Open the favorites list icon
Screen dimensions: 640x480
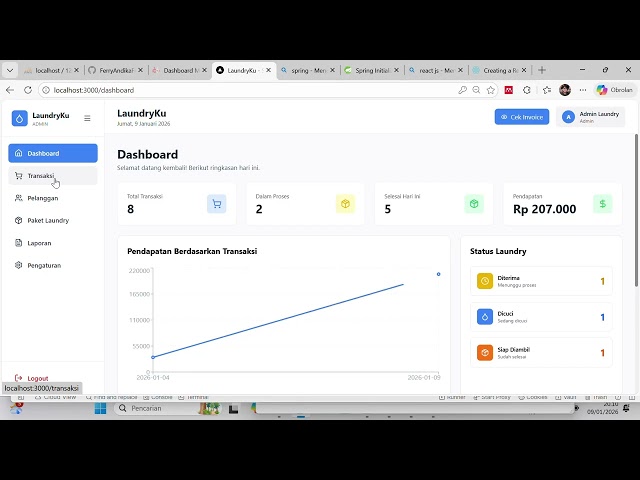tap(547, 90)
